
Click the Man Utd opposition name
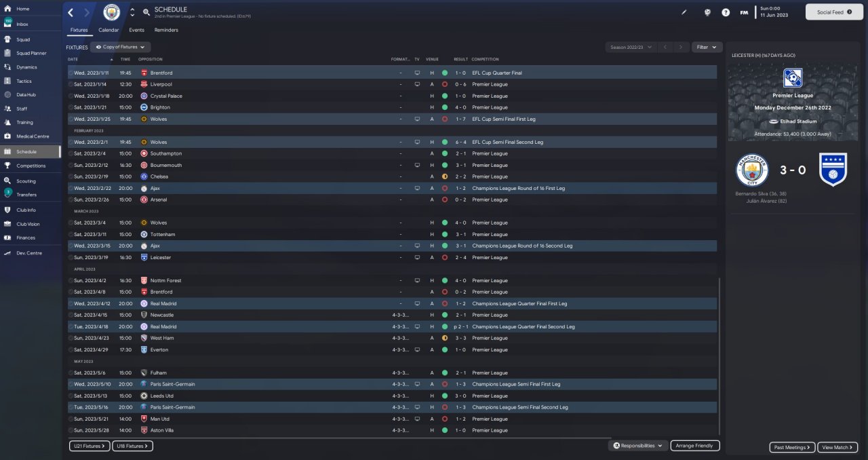(159, 419)
